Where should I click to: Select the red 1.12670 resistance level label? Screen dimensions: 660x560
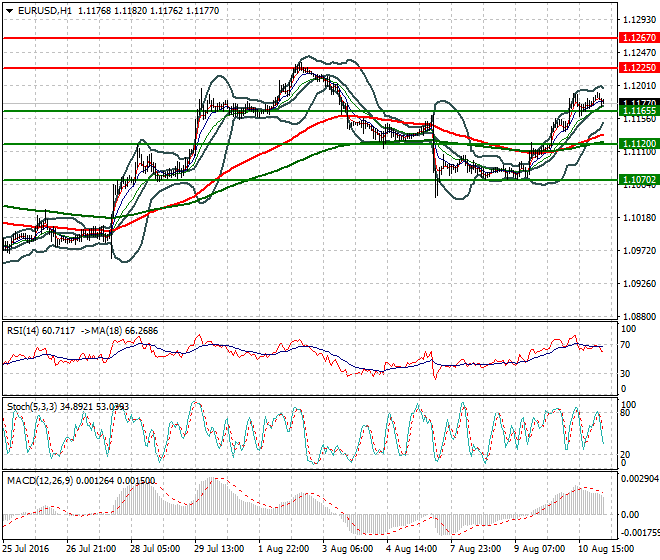639,38
